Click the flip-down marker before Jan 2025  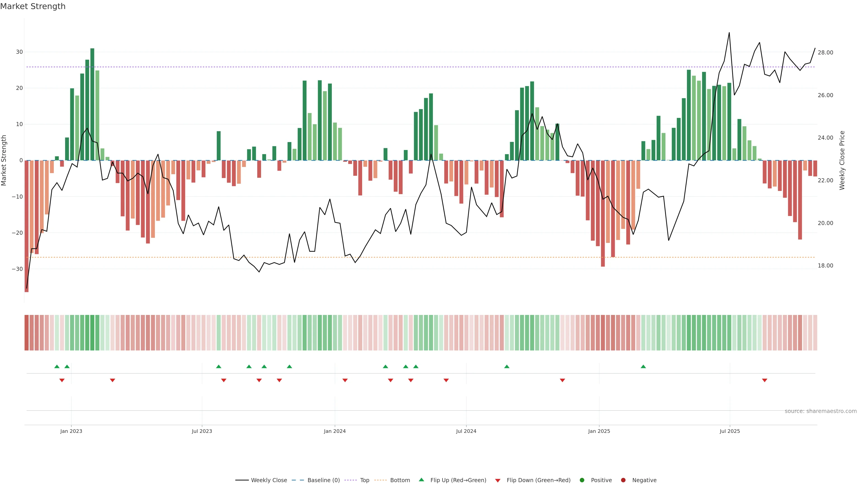[562, 380]
